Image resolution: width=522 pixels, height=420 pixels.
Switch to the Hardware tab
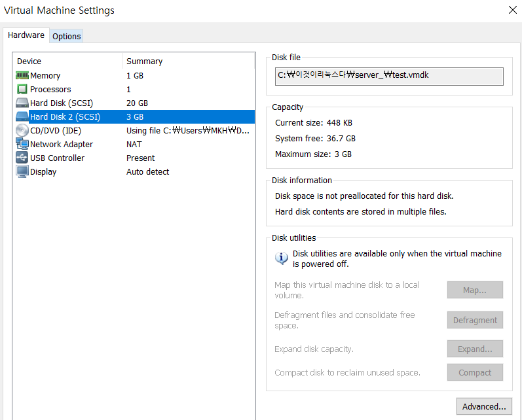point(26,35)
